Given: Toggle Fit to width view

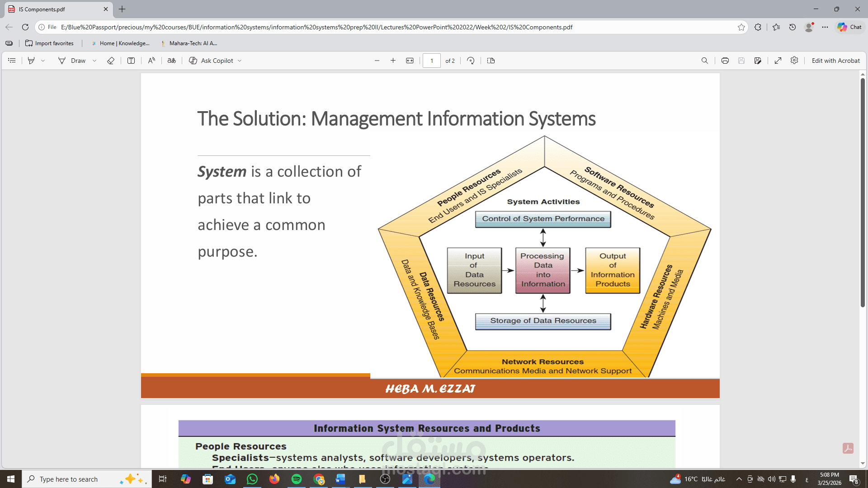Looking at the screenshot, I should [x=410, y=61].
